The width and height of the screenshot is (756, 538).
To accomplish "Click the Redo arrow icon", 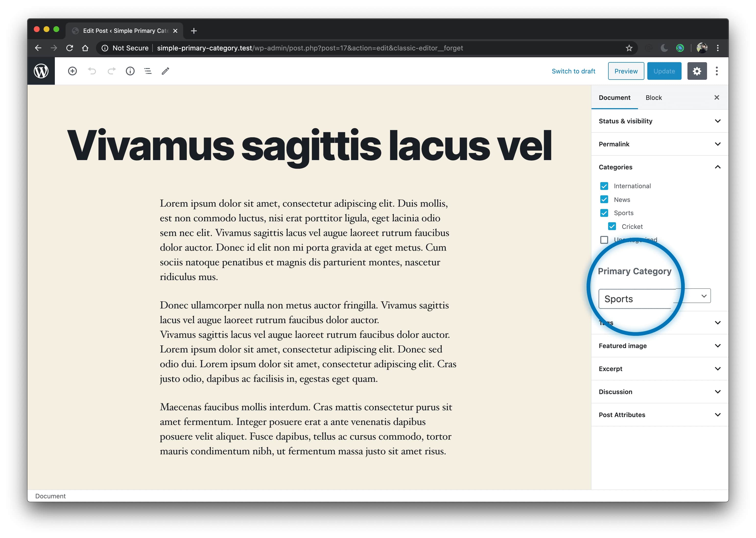I will [111, 71].
